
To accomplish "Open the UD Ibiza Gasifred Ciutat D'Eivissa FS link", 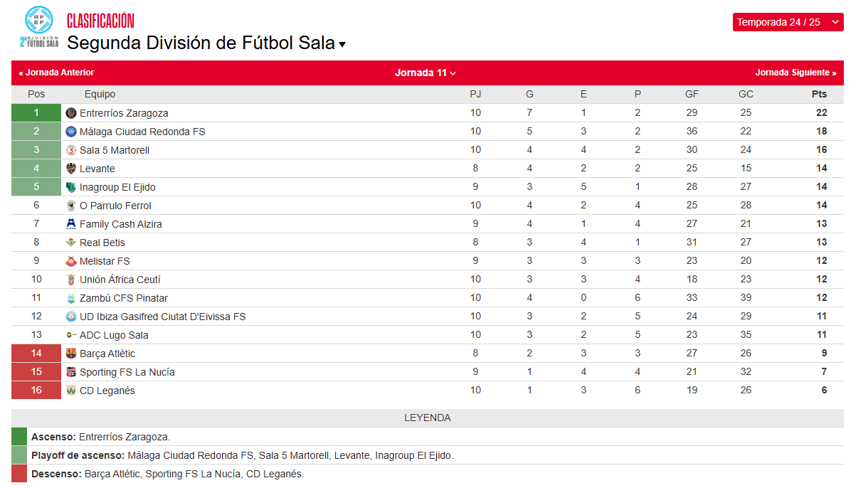I will [162, 317].
